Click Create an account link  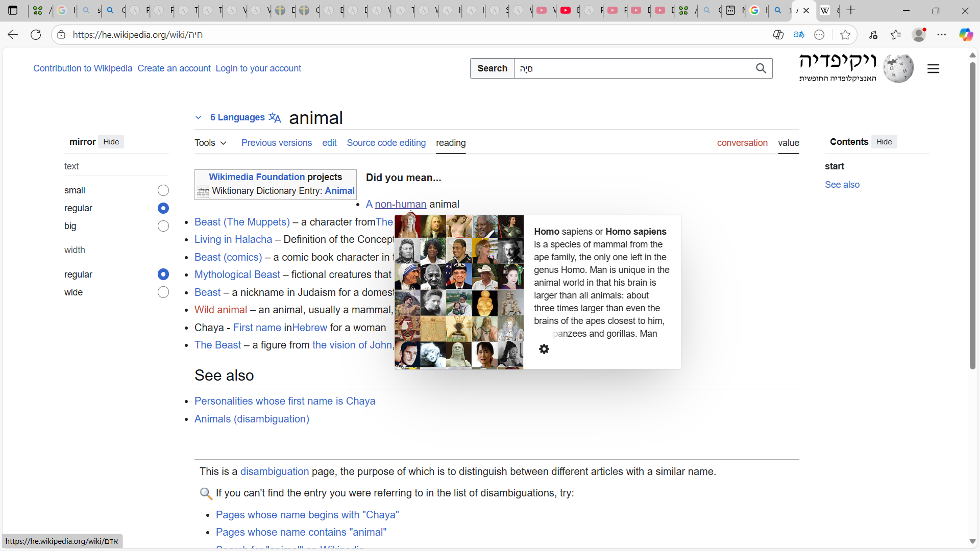(x=174, y=68)
